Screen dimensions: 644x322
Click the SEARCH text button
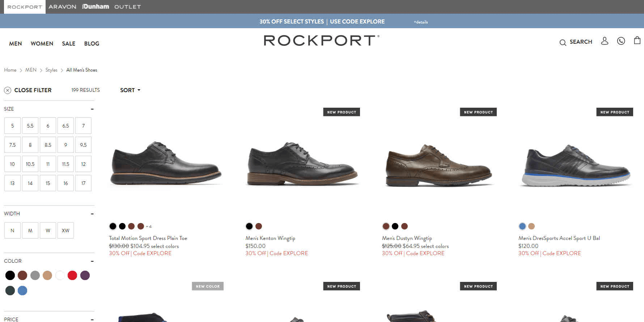[581, 42]
